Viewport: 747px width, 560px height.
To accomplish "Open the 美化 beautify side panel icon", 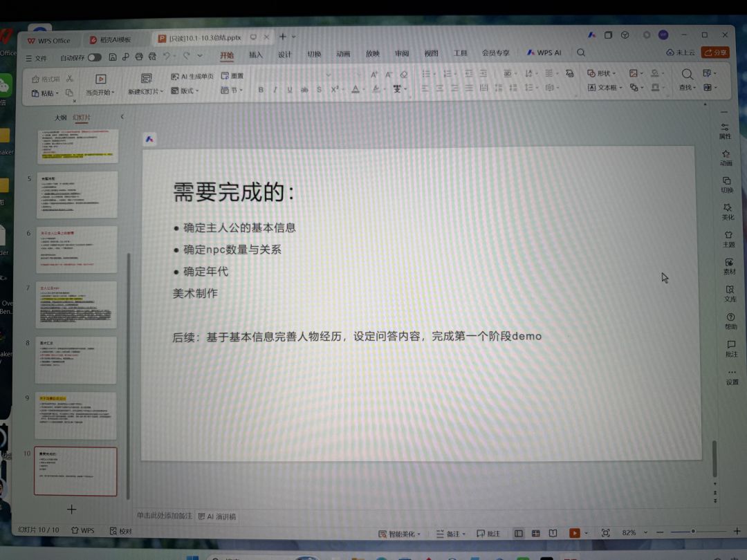I will coord(728,212).
